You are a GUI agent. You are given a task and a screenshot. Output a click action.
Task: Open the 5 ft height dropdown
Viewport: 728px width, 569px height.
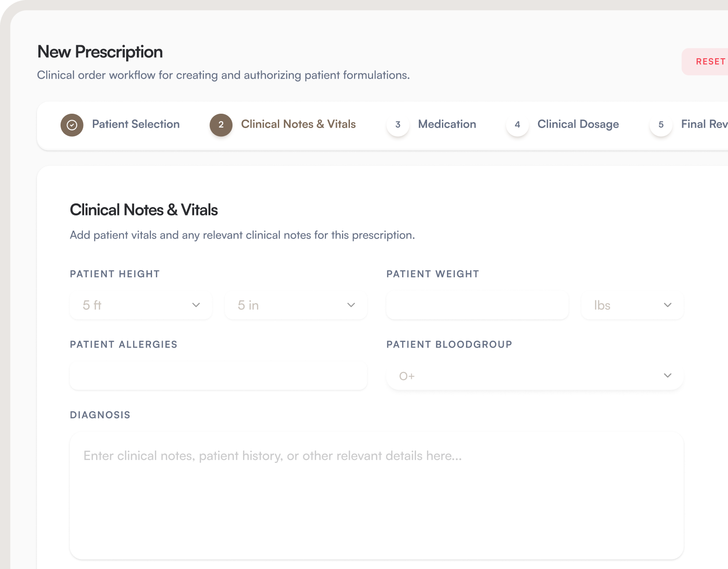(141, 305)
